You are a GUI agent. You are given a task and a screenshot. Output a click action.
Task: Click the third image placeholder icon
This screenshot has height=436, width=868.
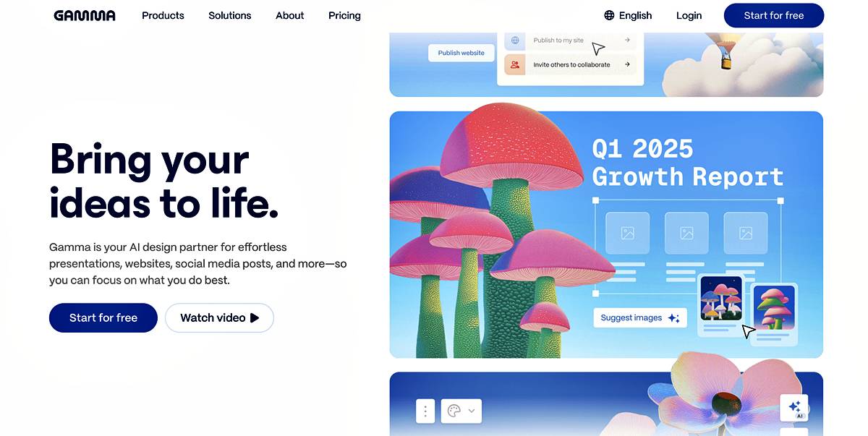click(746, 233)
